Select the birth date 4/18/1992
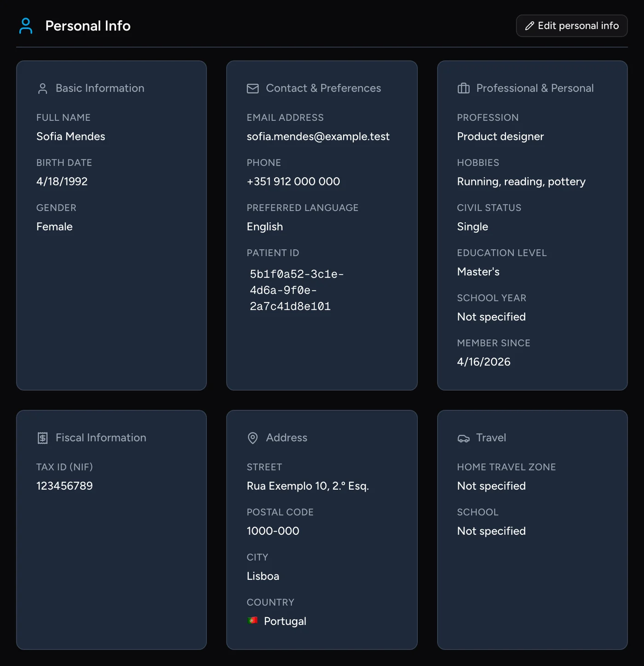This screenshot has height=666, width=644. coord(62,181)
